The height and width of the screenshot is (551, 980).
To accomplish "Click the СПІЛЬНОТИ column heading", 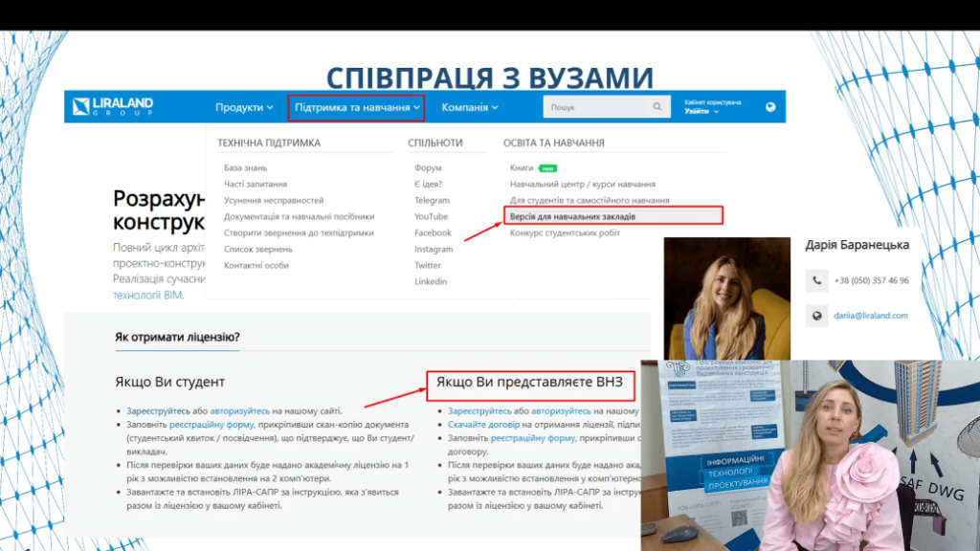I will (435, 143).
